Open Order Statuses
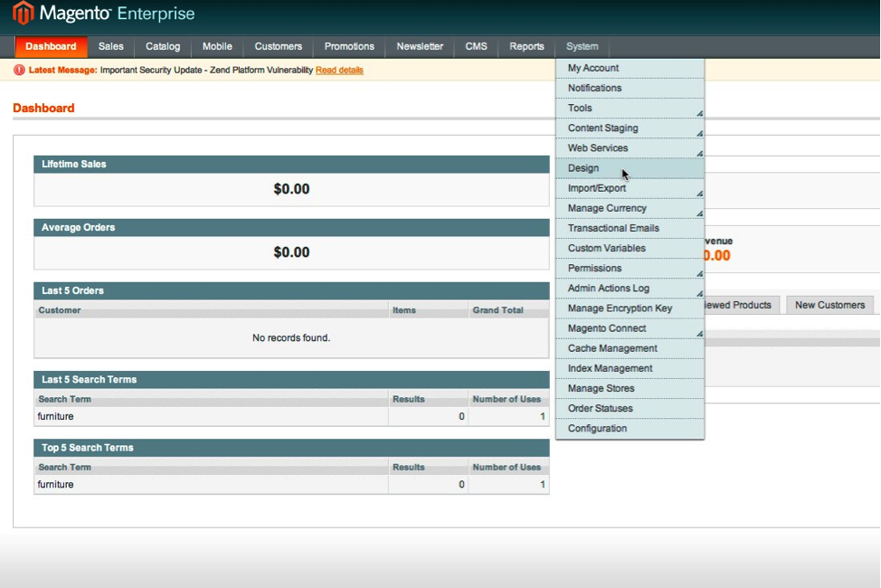Image resolution: width=881 pixels, height=588 pixels. point(630,409)
